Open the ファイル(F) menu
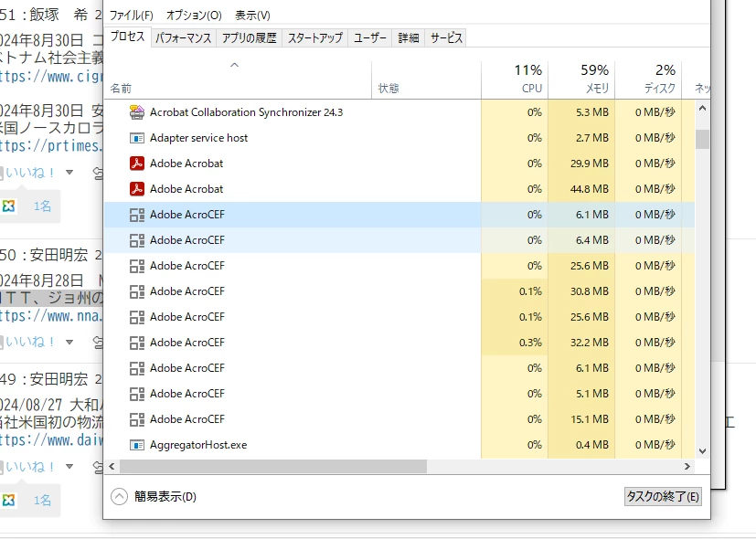Screen dimensions: 756x539 coord(131,16)
